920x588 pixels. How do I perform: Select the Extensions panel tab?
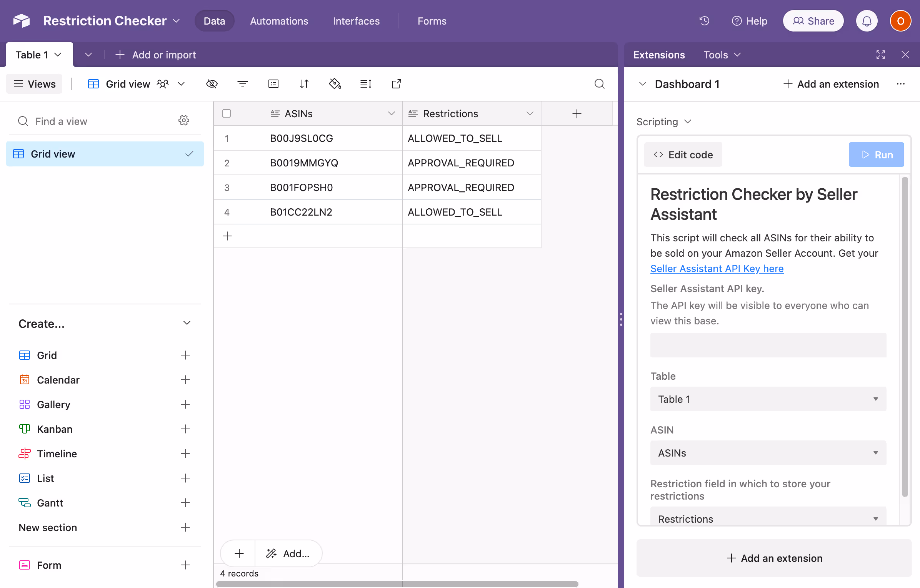coord(659,55)
